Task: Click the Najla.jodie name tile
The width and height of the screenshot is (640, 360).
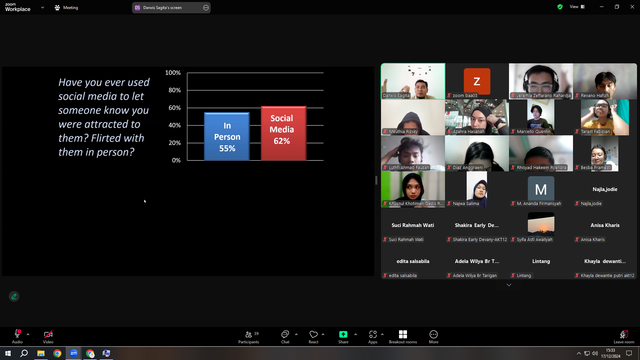Action: click(605, 189)
